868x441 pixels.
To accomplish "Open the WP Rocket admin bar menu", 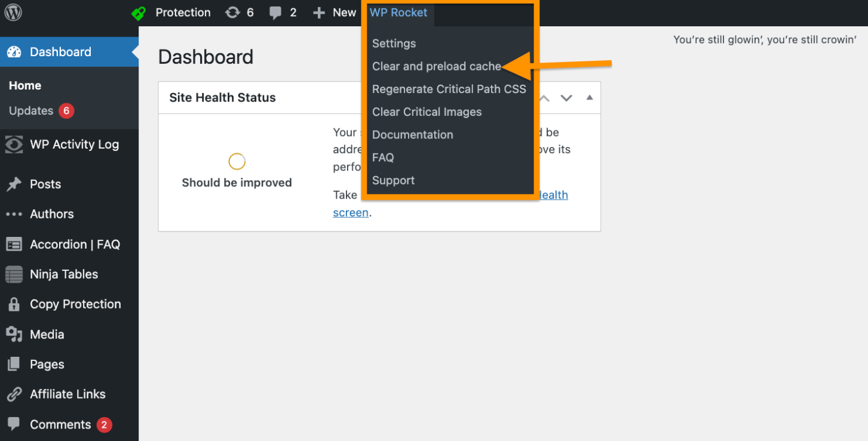I will [x=398, y=13].
